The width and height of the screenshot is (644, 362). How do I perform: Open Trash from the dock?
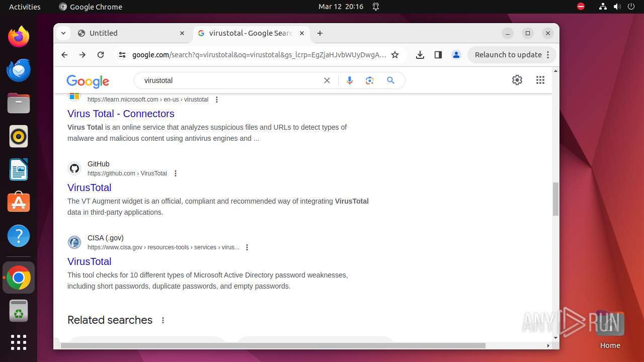coord(19,311)
